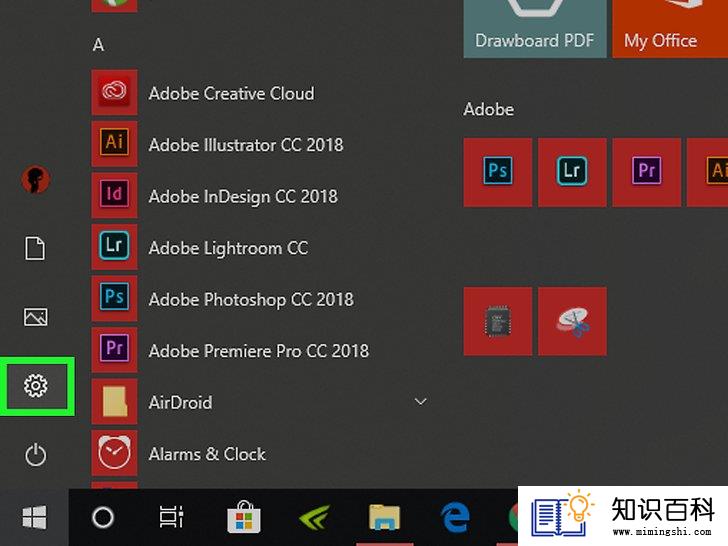Viewport: 728px width, 546px height.
Task: Click Adobe InDesign CC 2018 text label
Action: [x=243, y=196]
